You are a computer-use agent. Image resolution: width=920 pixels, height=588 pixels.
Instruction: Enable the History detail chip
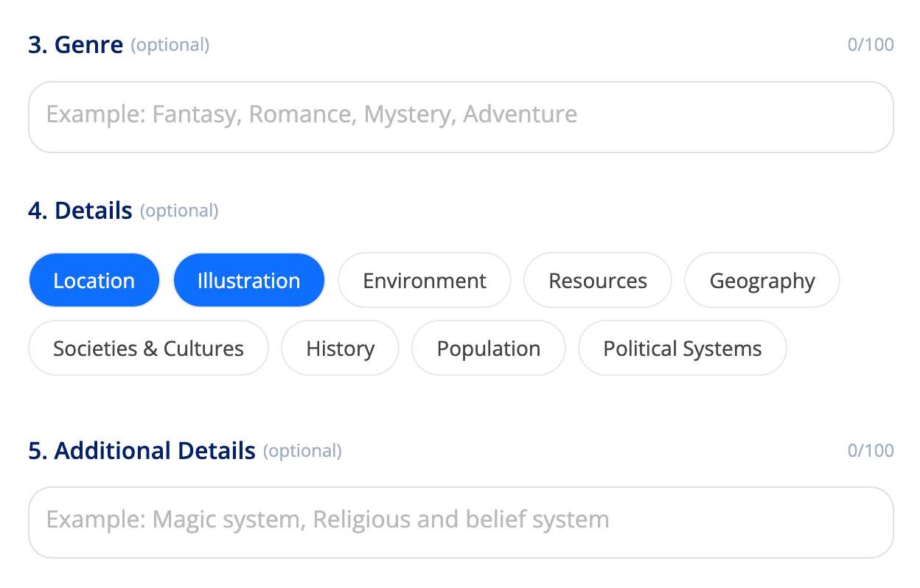point(341,348)
